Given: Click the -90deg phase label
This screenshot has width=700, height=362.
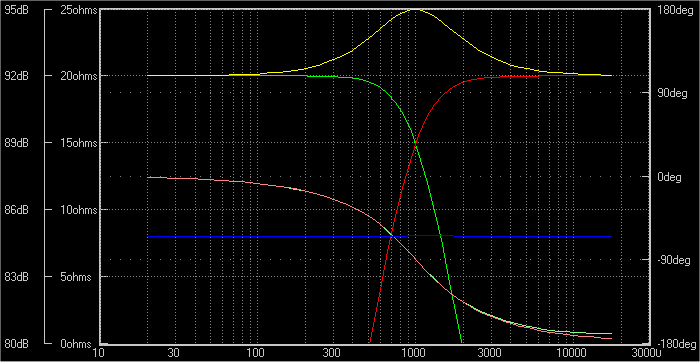Looking at the screenshot, I should click(x=675, y=260).
